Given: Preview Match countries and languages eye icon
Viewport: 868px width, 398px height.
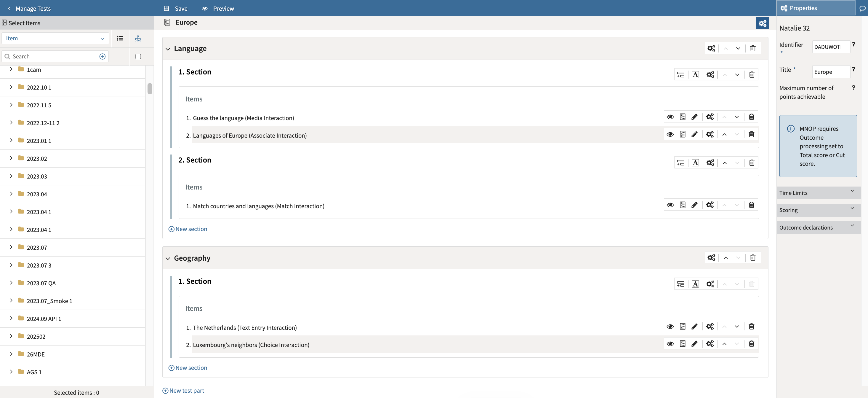Looking at the screenshot, I should click(x=670, y=205).
